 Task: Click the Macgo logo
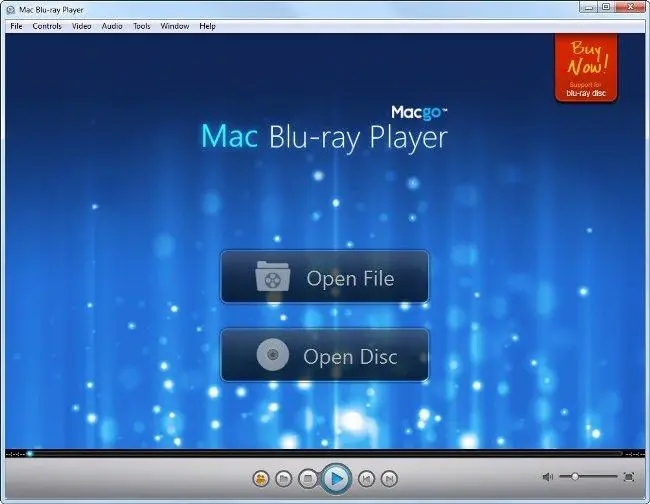pos(419,112)
